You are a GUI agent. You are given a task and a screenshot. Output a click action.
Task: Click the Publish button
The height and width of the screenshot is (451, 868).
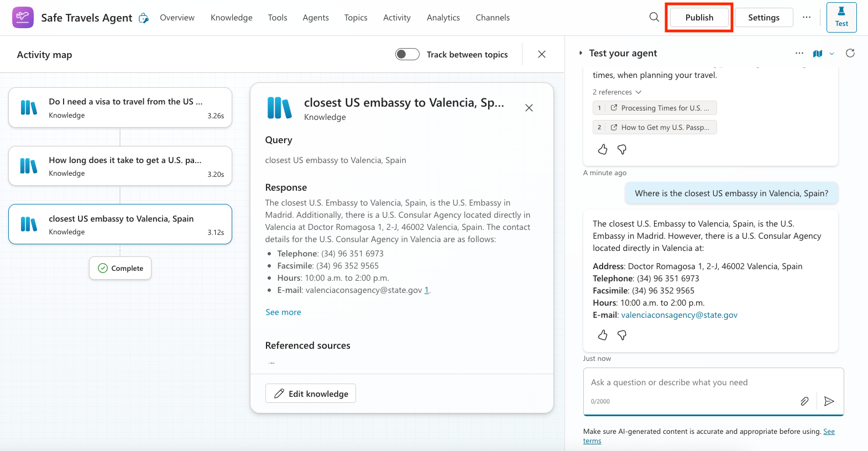pyautogui.click(x=699, y=18)
